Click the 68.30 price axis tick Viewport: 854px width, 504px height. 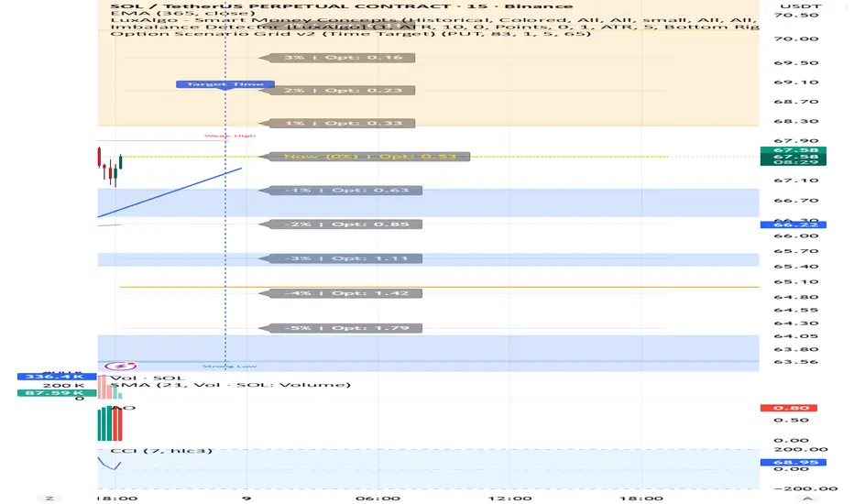(795, 122)
